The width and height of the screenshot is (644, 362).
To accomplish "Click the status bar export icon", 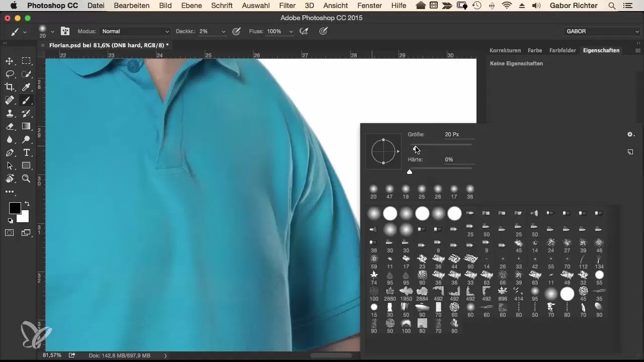I will pos(72,355).
